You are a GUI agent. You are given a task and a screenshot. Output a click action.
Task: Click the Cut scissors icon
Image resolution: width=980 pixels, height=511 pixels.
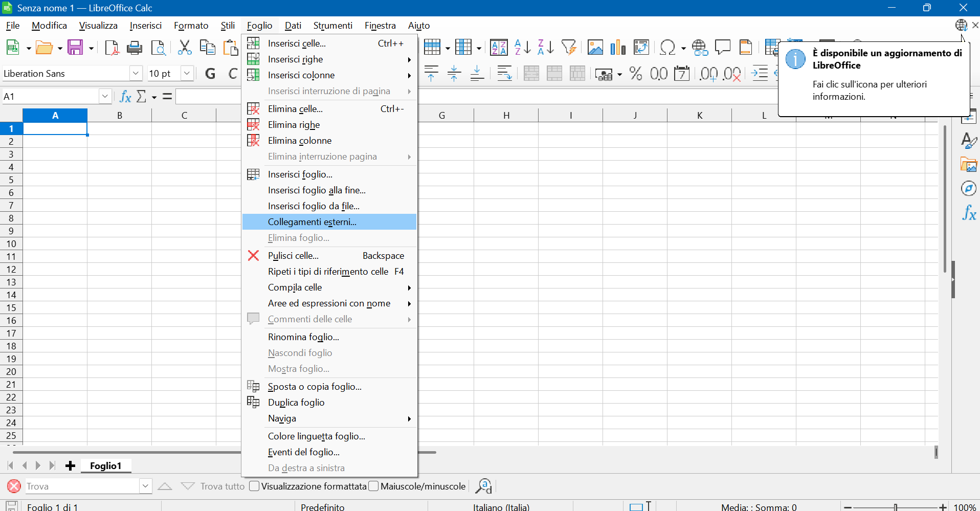[x=184, y=48]
